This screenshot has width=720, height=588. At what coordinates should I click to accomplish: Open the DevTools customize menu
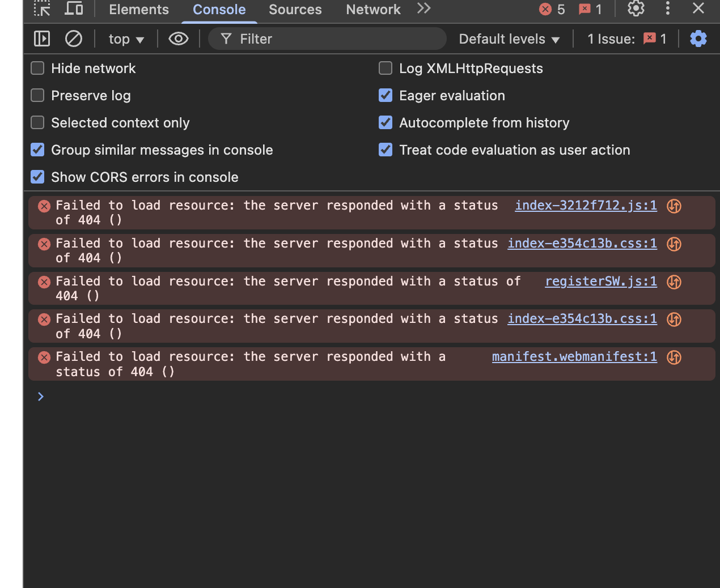coord(667,9)
